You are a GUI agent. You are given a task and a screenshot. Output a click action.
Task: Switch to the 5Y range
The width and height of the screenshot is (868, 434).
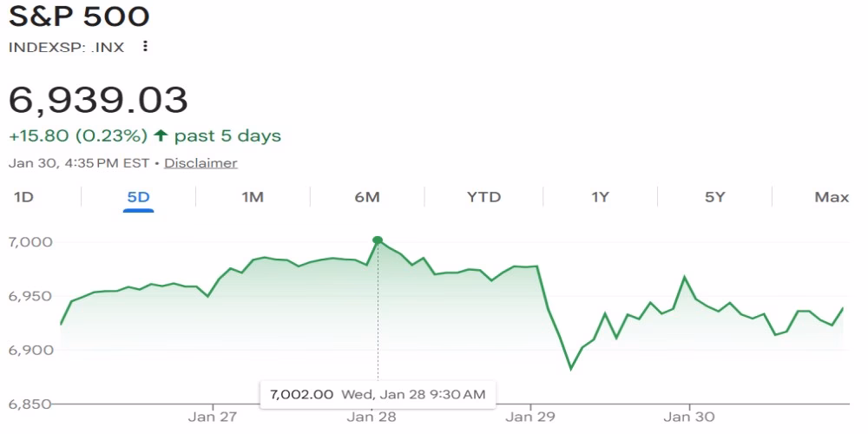coord(714,197)
